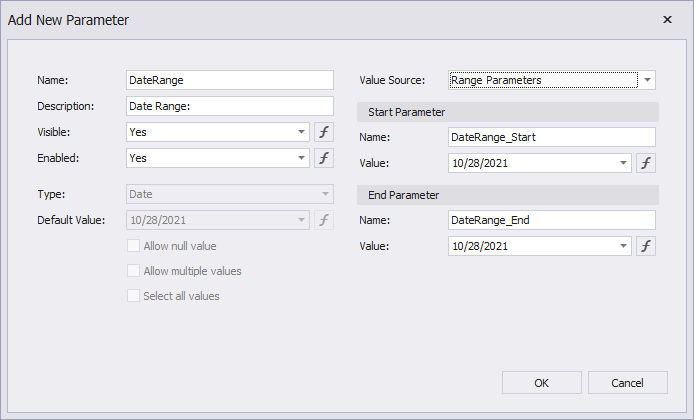Expand the Value Source dropdown
Image resolution: width=694 pixels, height=420 pixels.
647,80
